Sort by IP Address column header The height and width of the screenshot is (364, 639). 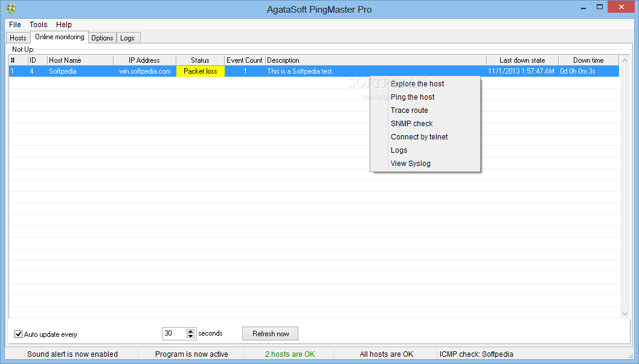[x=144, y=60]
